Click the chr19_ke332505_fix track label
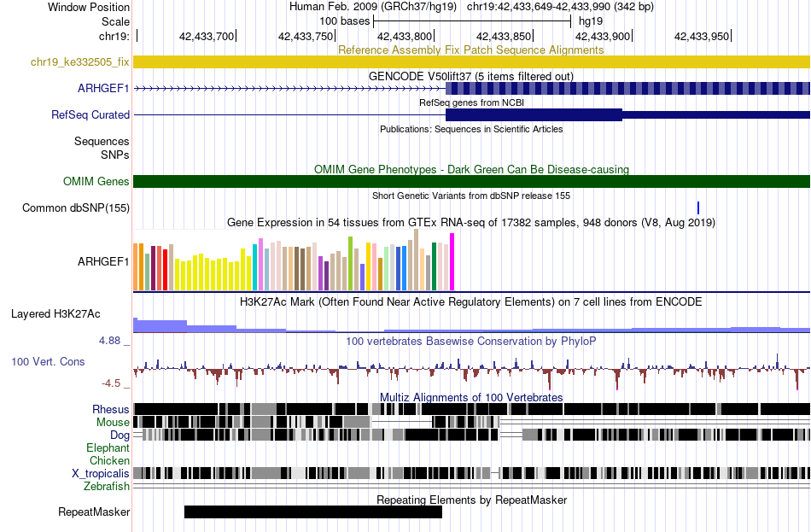811x532 pixels. point(79,62)
